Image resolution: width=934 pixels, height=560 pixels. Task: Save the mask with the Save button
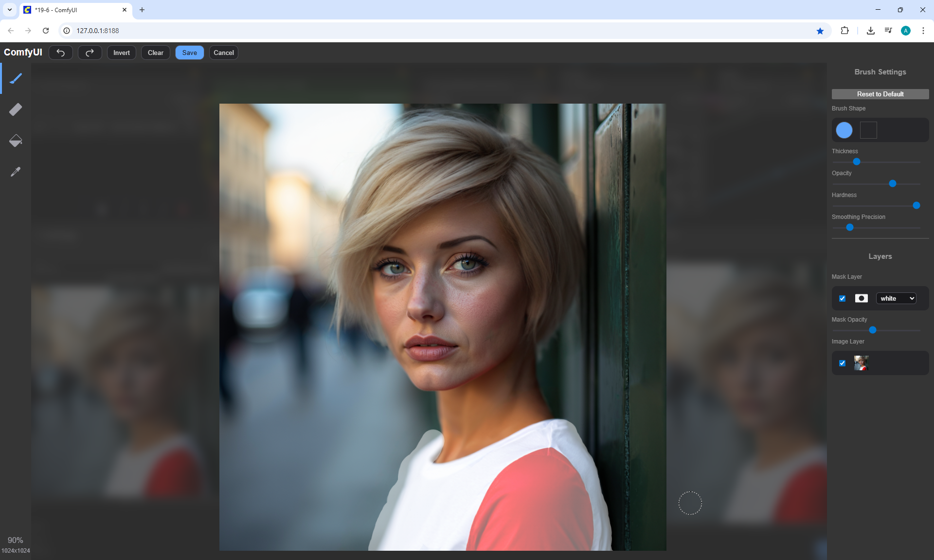(x=189, y=53)
